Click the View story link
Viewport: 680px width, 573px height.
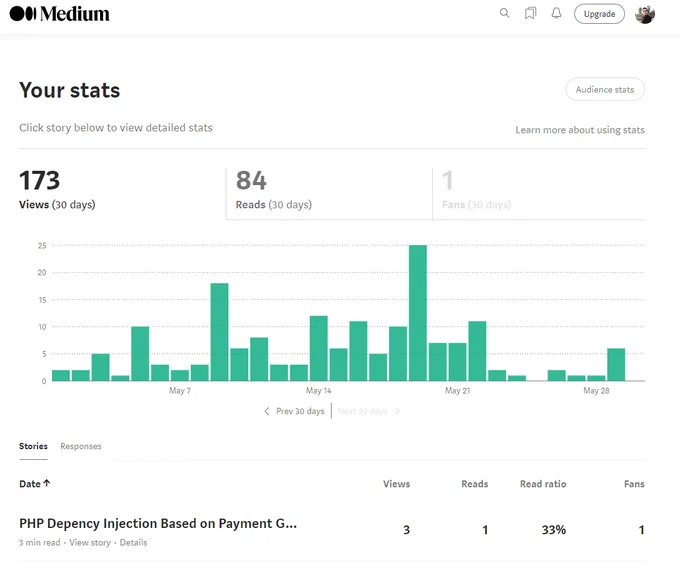point(90,543)
